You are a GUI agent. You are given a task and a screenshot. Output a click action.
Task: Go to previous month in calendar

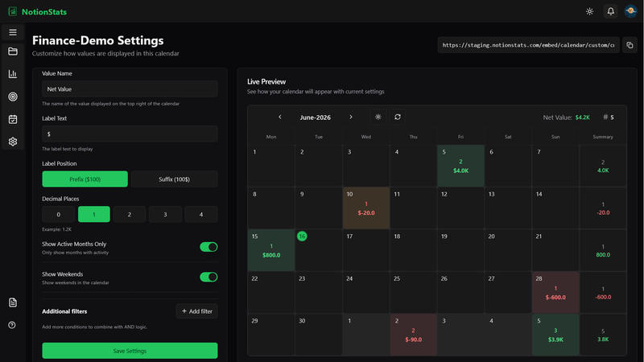click(280, 117)
